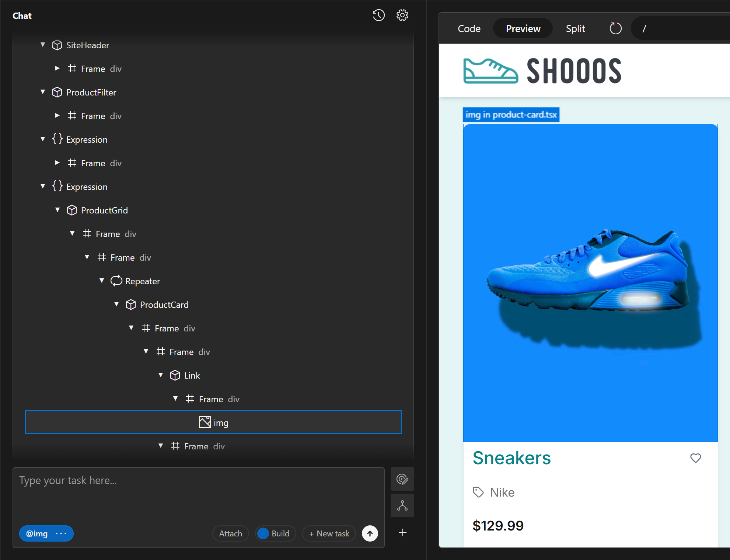Click the Attach button
Screen dimensions: 730x560
click(231, 533)
